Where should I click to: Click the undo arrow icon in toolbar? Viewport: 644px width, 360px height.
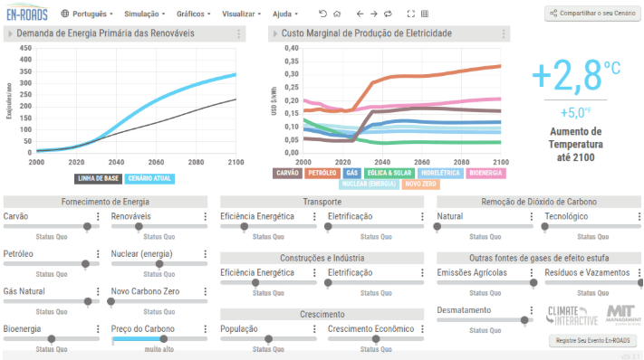point(322,14)
